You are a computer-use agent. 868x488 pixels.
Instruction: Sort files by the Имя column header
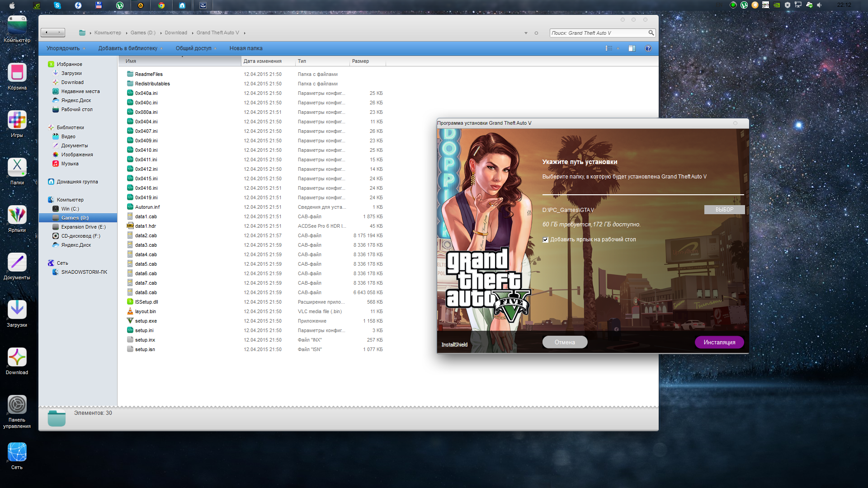[180, 61]
